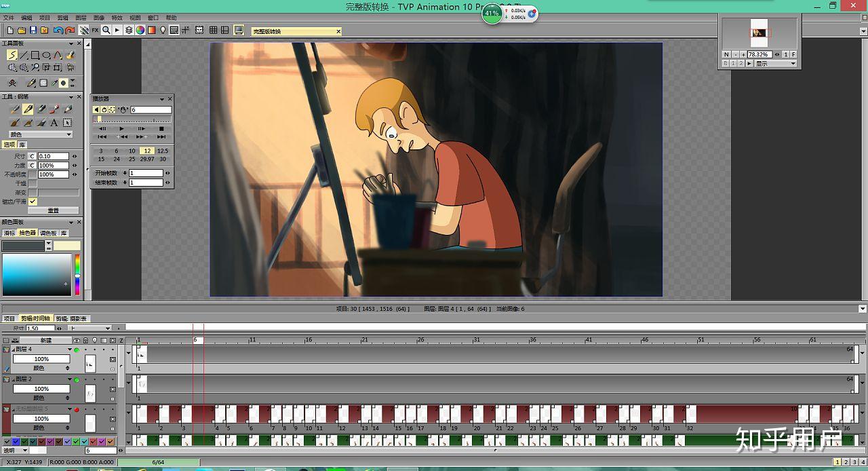Toggle green visibility dot of 图层 2
The image size is (868, 471).
[77, 380]
